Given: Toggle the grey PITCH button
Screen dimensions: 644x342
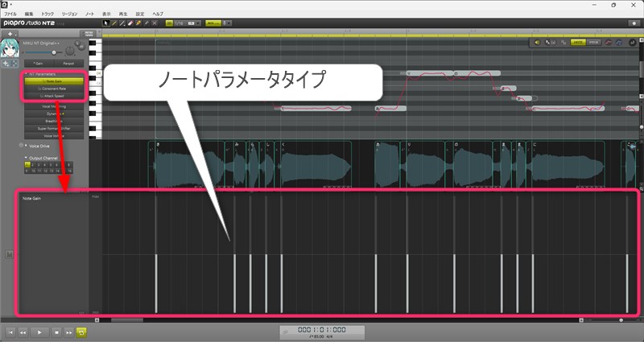Looking at the screenshot, I should pos(594,43).
